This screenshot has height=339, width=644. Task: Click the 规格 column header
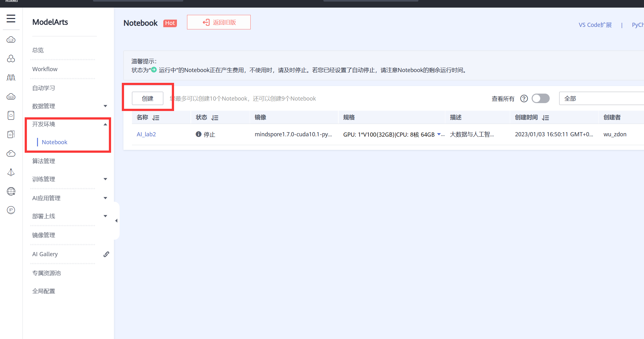pyautogui.click(x=349, y=117)
